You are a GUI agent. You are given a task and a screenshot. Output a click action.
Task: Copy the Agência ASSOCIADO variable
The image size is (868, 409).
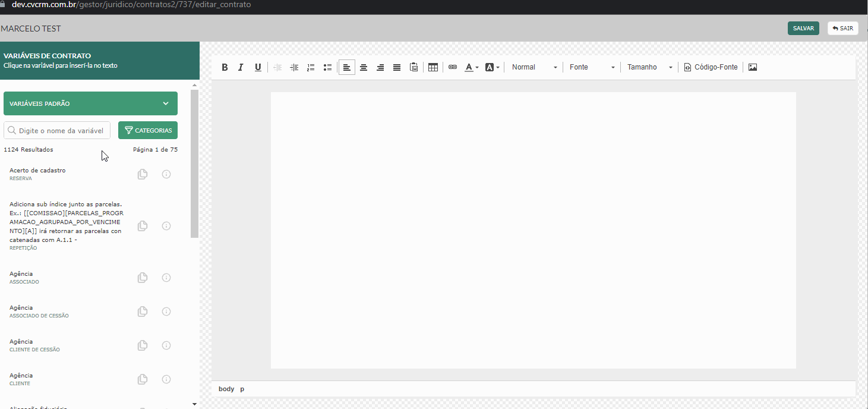click(x=143, y=278)
